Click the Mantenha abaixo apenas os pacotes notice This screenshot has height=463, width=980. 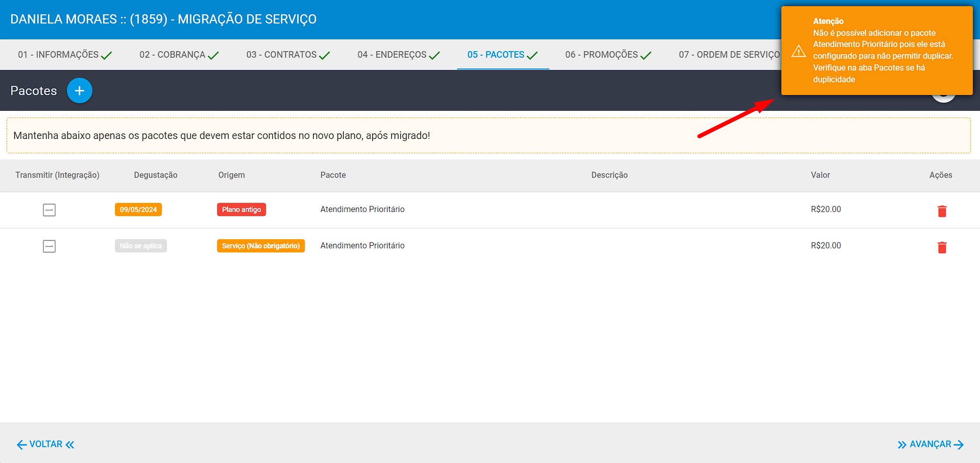(x=489, y=135)
